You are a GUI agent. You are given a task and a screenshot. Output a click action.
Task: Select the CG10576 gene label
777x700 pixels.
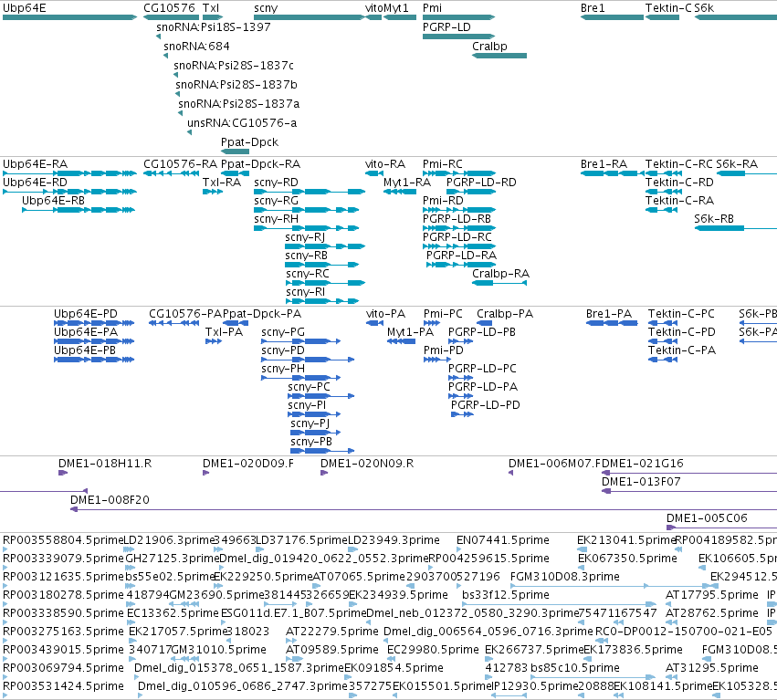(170, 8)
